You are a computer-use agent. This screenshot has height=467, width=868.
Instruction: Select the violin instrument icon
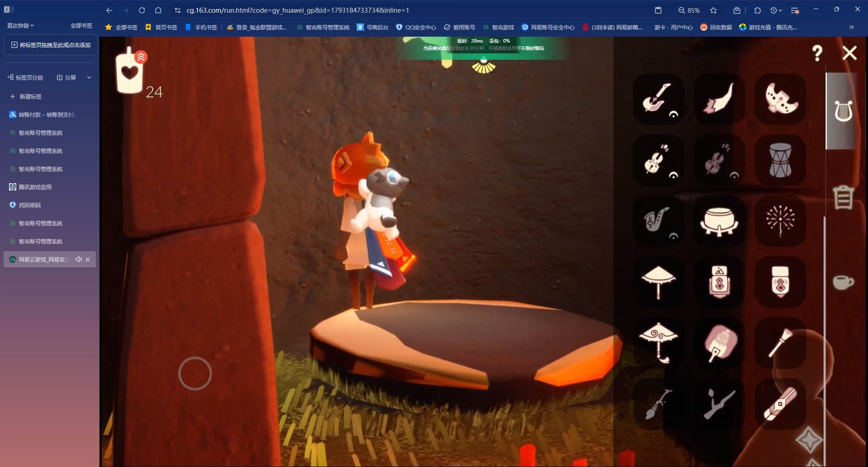658,160
